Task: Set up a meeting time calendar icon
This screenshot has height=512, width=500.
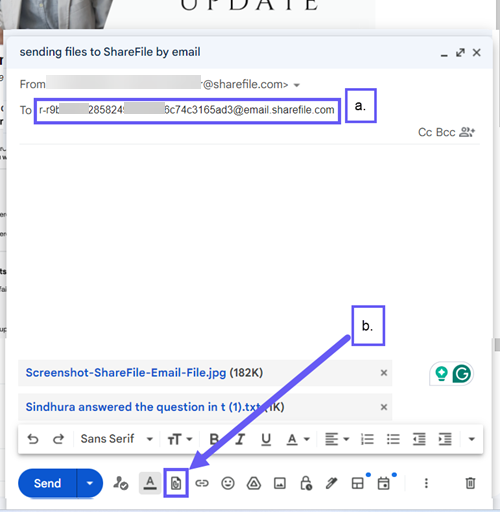Action: tap(383, 483)
